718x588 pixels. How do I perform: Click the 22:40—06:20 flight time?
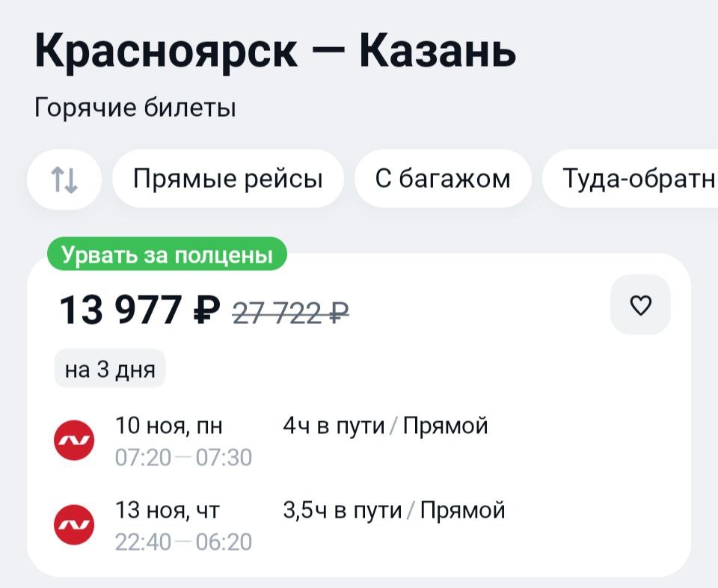point(183,542)
